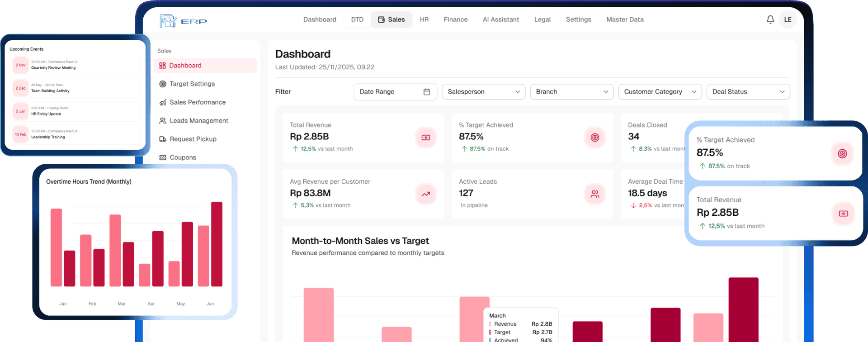Click the Active Leads 127 value
The height and width of the screenshot is (342, 868).
(x=466, y=193)
